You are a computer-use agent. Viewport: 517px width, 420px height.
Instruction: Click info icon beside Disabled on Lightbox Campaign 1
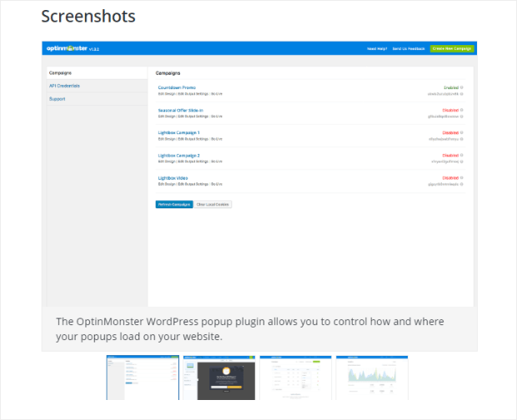click(462, 132)
